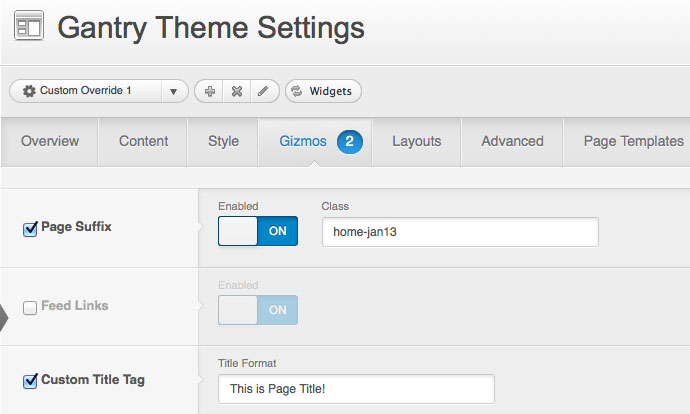Uncheck the Custom Title Tag checkbox
The width and height of the screenshot is (690, 414).
[x=30, y=381]
